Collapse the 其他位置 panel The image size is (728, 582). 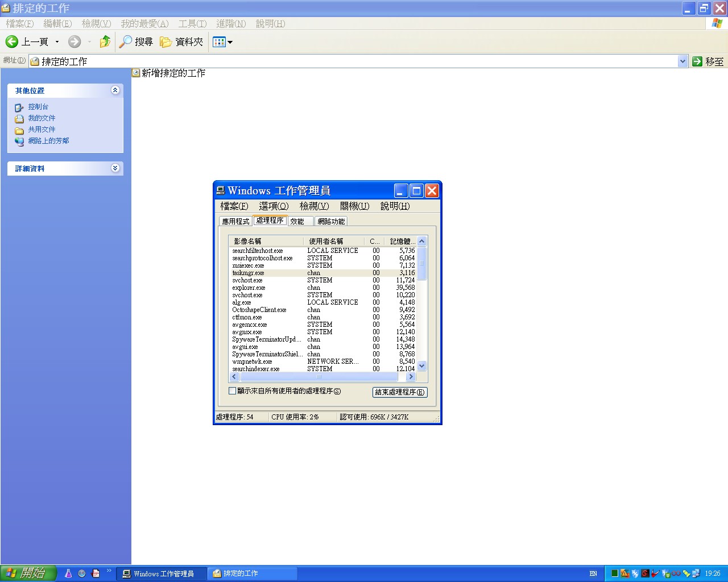point(115,90)
